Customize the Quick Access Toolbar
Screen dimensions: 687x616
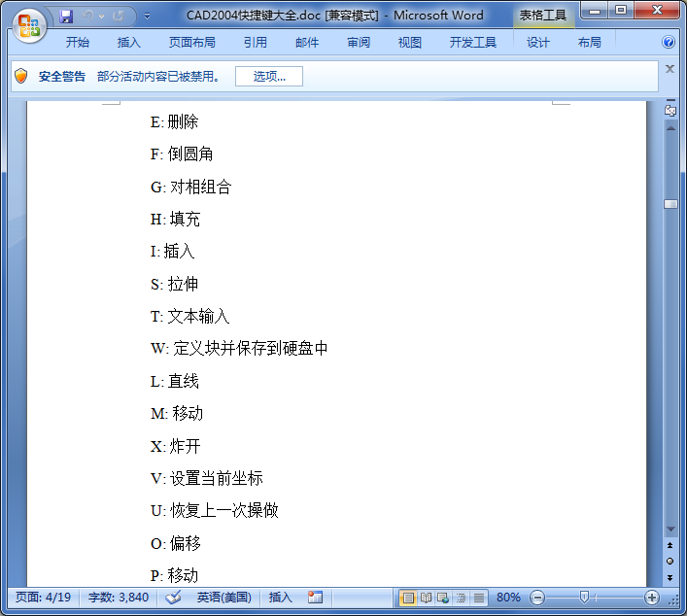(148, 17)
